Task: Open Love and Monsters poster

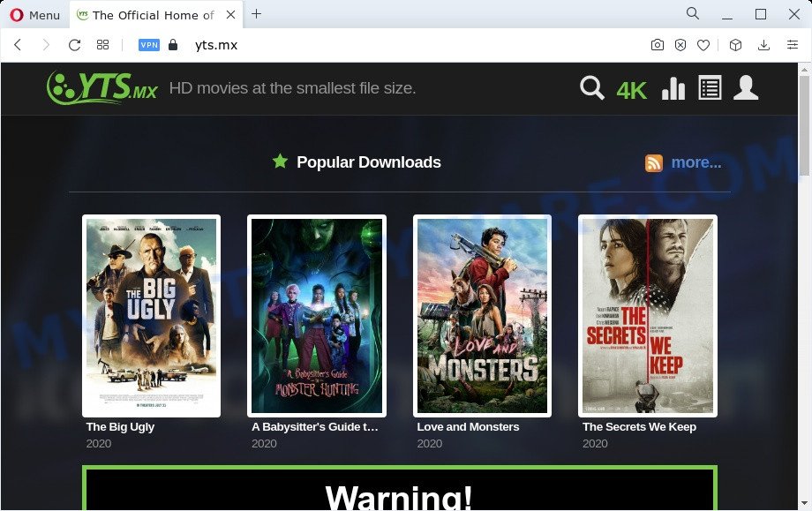Action: tap(482, 316)
